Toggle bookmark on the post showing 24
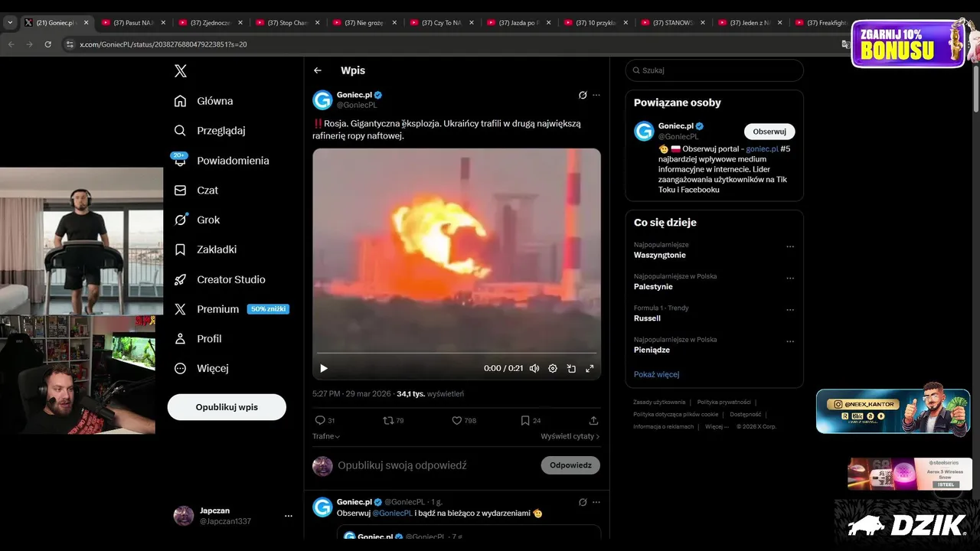This screenshot has width=980, height=551. click(x=525, y=420)
